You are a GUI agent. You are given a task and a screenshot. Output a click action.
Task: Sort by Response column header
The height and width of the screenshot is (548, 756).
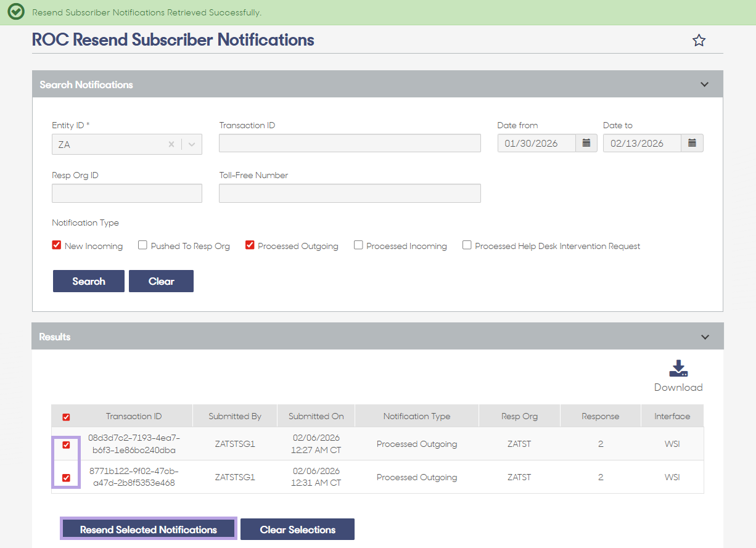click(x=600, y=417)
